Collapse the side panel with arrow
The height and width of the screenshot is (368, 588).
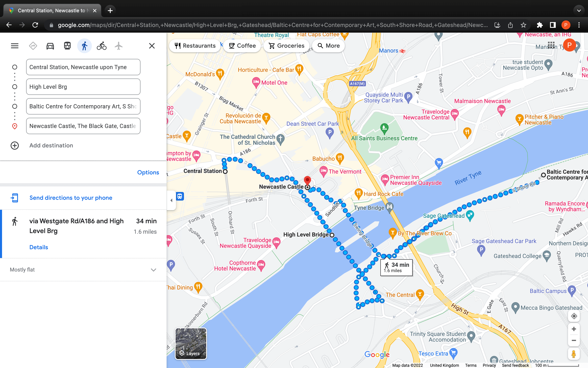(171, 200)
